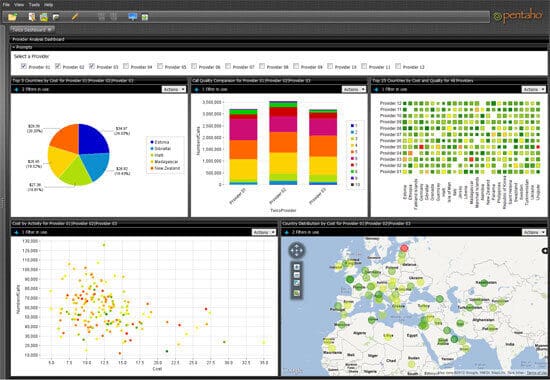Check the Provider 04 checkbox
Image resolution: width=550 pixels, height=380 pixels.
(126, 66)
